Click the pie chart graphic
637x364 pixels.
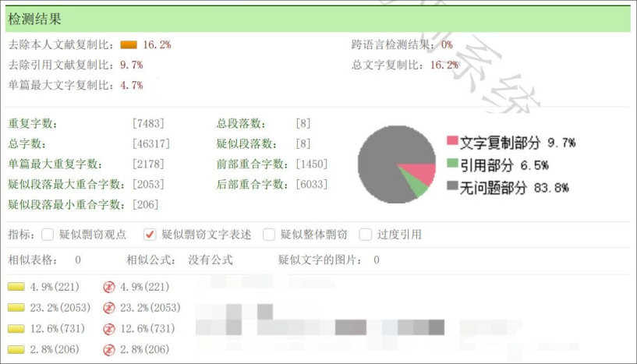(x=397, y=164)
